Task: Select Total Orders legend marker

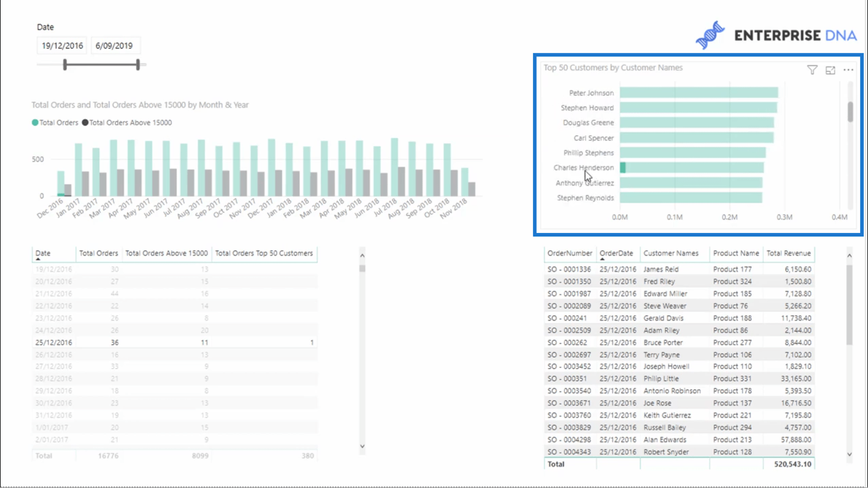Action: 35,123
